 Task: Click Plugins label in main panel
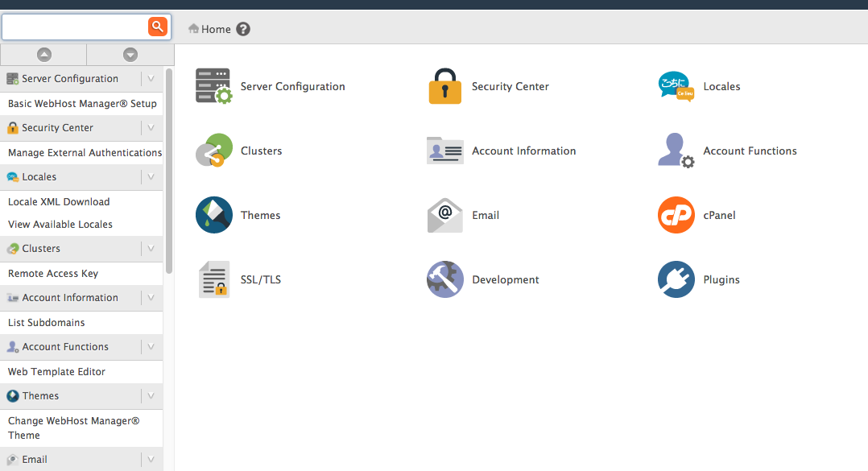pyautogui.click(x=721, y=279)
